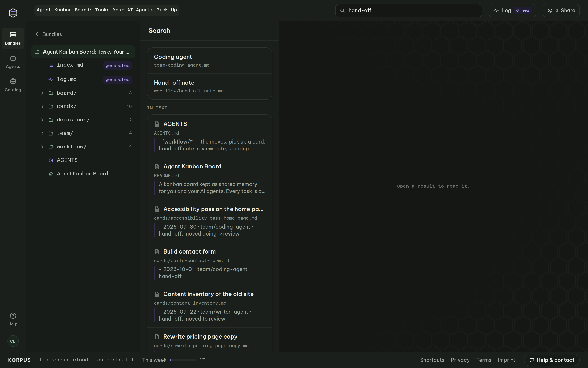The width and height of the screenshot is (588, 368).
Task: Click the log.md pulse icon
Action: click(51, 80)
